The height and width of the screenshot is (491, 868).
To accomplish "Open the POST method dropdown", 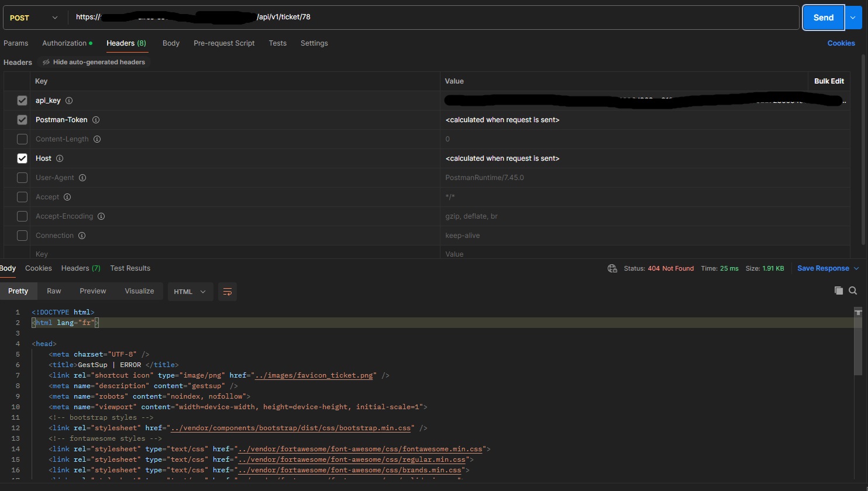I will [x=34, y=18].
